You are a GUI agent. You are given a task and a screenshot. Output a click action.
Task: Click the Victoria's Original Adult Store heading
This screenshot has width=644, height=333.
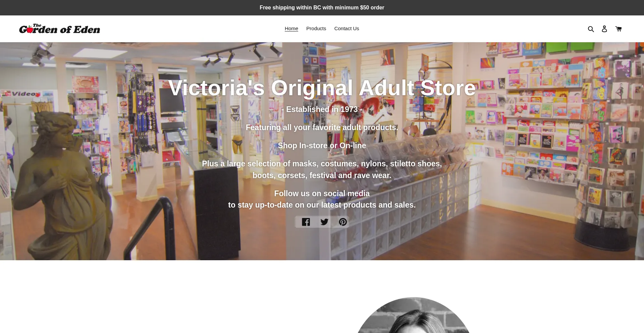click(322, 88)
